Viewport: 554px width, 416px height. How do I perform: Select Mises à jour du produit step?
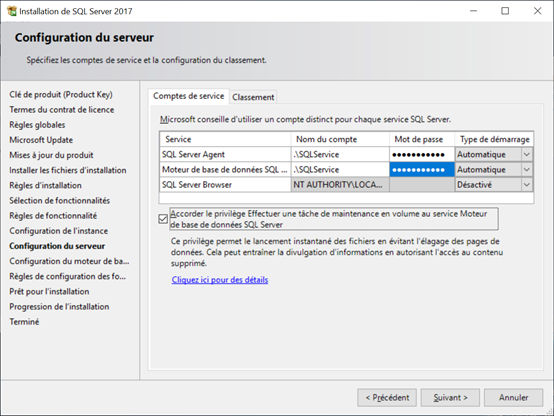(51, 155)
